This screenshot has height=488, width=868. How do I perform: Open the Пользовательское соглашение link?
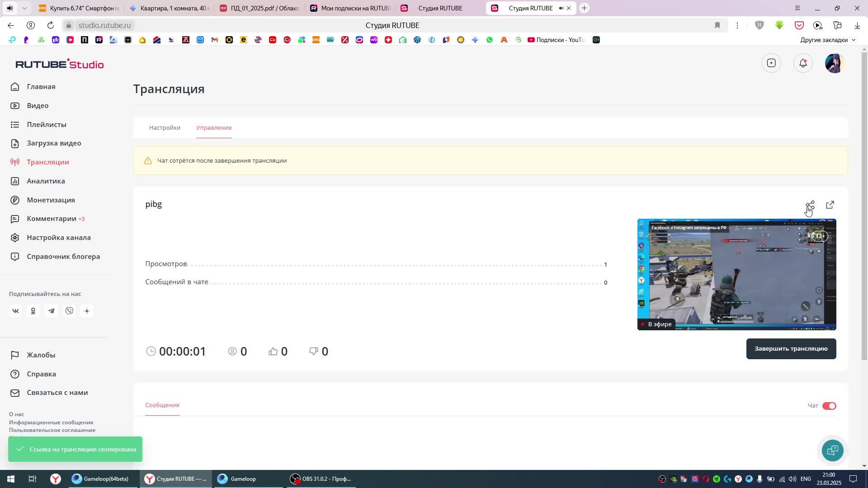click(x=52, y=430)
